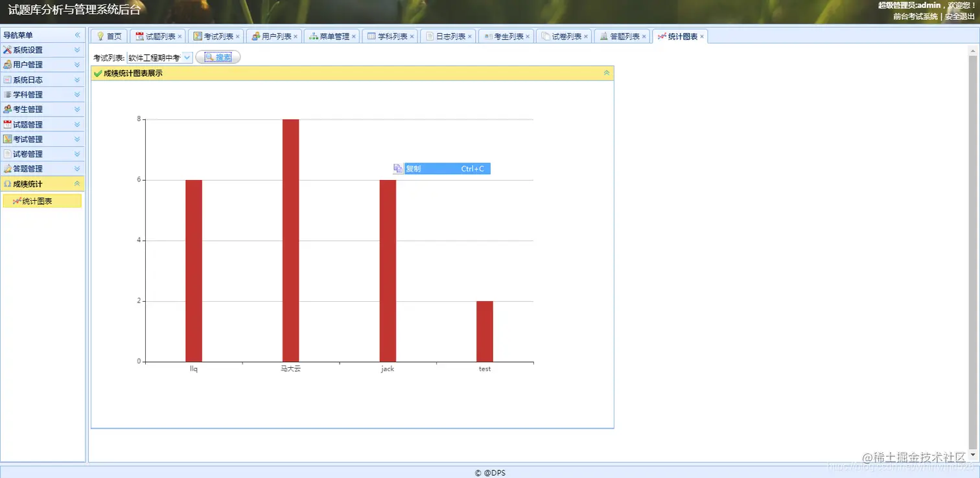
Task: Click the icon on 考试列表 tab
Action: click(x=198, y=36)
